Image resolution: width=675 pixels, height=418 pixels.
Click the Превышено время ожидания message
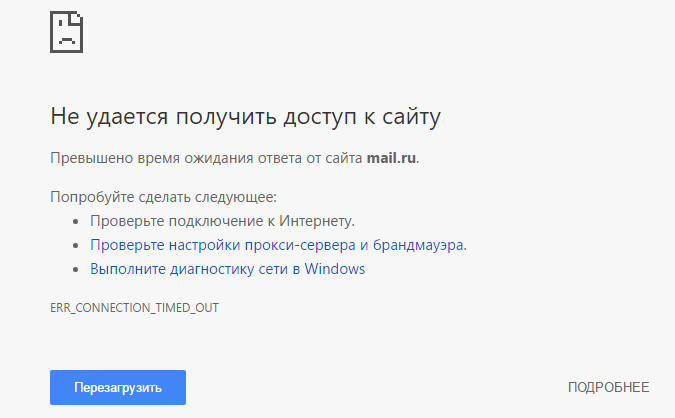coord(235,158)
